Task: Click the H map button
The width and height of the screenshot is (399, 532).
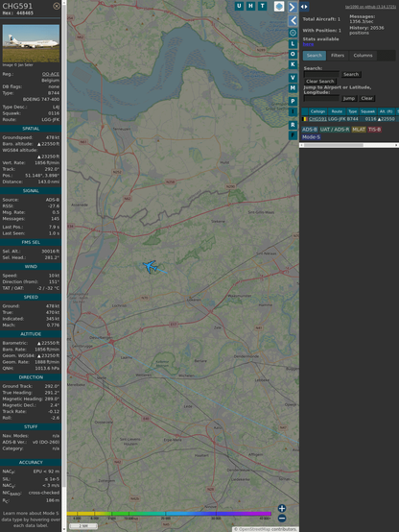Action: coord(250,6)
